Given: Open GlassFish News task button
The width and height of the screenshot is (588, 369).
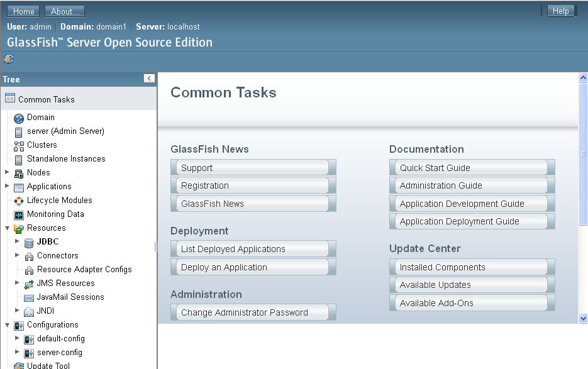Looking at the screenshot, I should (x=253, y=203).
